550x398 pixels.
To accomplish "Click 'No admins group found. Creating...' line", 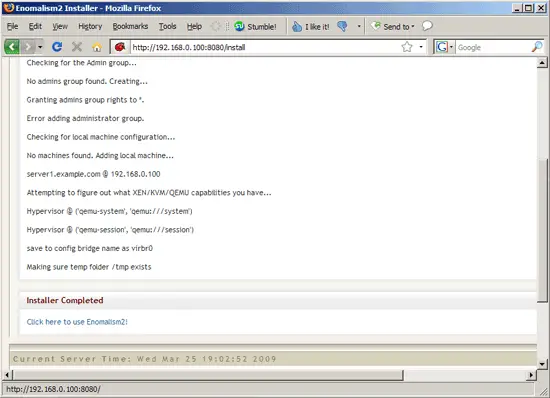I will click(x=87, y=81).
